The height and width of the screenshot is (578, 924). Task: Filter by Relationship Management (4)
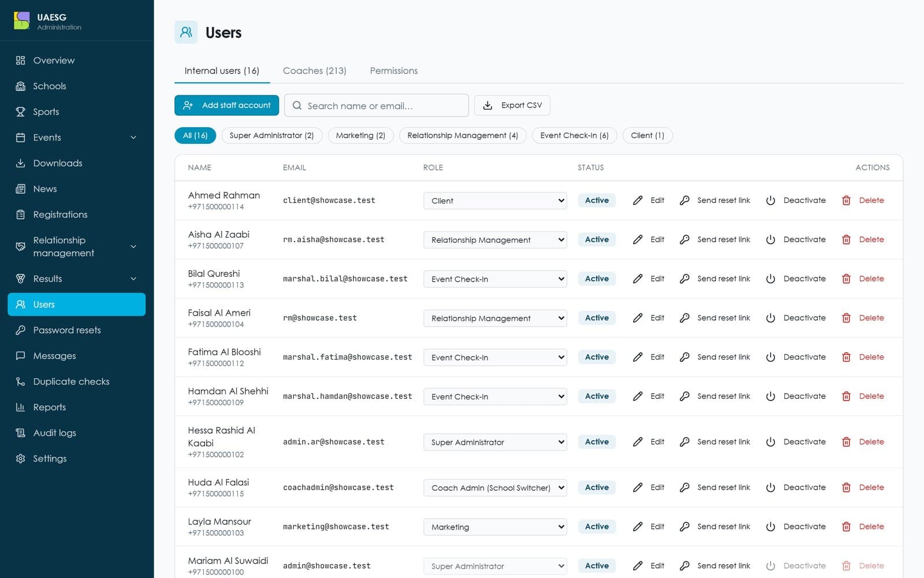pos(463,135)
